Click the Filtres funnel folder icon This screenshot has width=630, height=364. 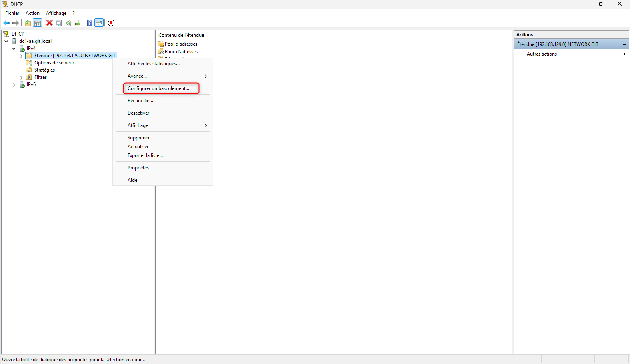(x=29, y=77)
